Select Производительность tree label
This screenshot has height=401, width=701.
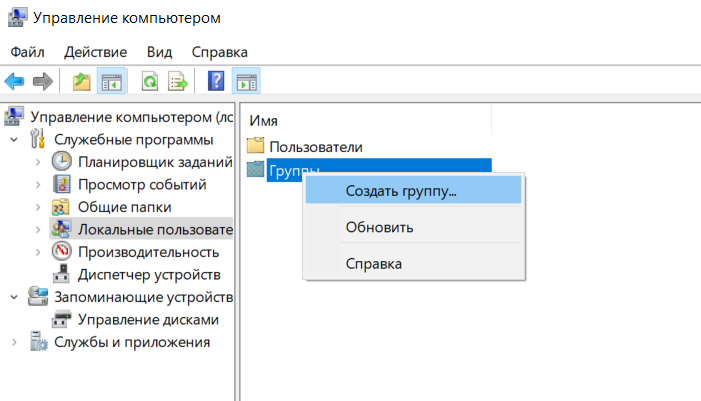pyautogui.click(x=148, y=252)
